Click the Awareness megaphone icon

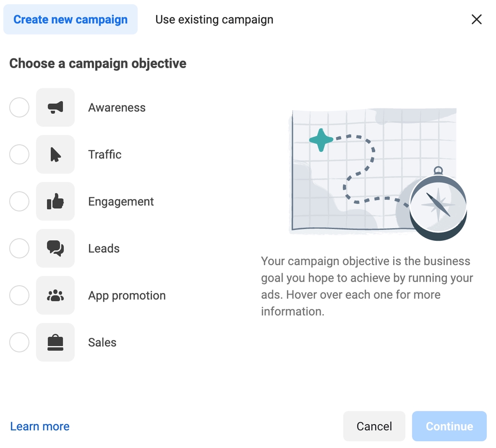(x=55, y=107)
